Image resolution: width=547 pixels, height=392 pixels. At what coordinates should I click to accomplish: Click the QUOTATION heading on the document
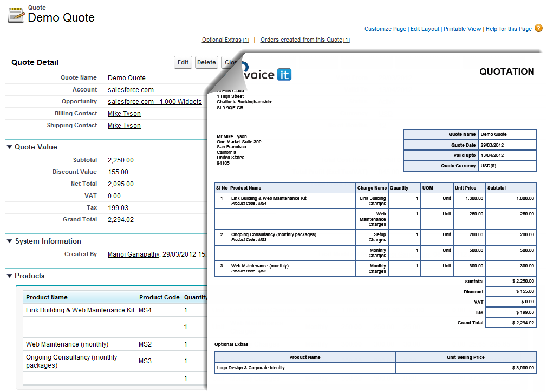(x=506, y=71)
